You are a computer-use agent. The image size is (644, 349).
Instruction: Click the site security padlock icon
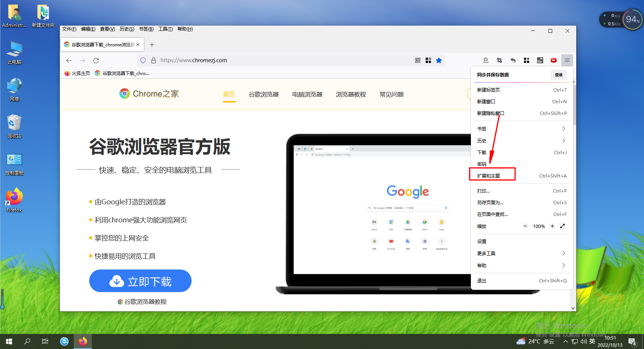(x=153, y=60)
